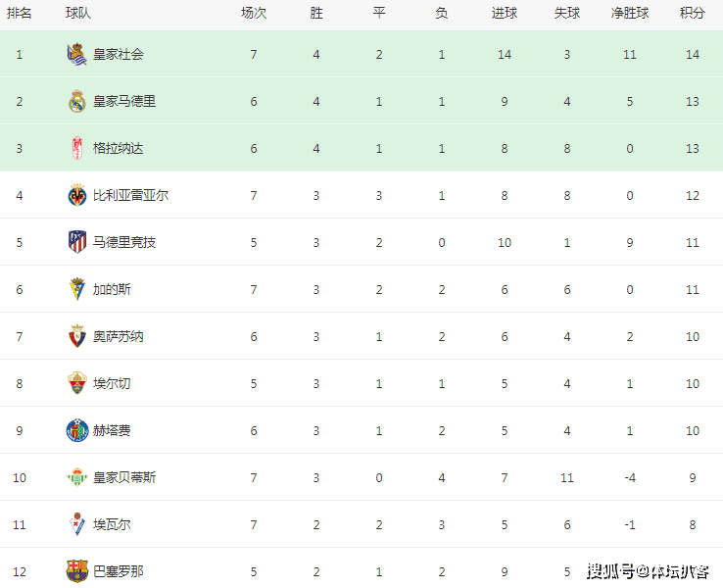Click the Barcelona club crest
This screenshot has height=588, width=723.
click(x=77, y=571)
